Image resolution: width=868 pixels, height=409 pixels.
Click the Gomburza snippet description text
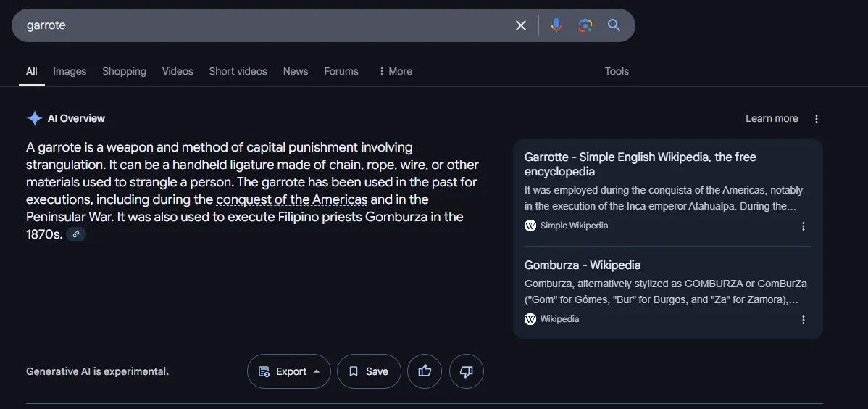pos(665,292)
